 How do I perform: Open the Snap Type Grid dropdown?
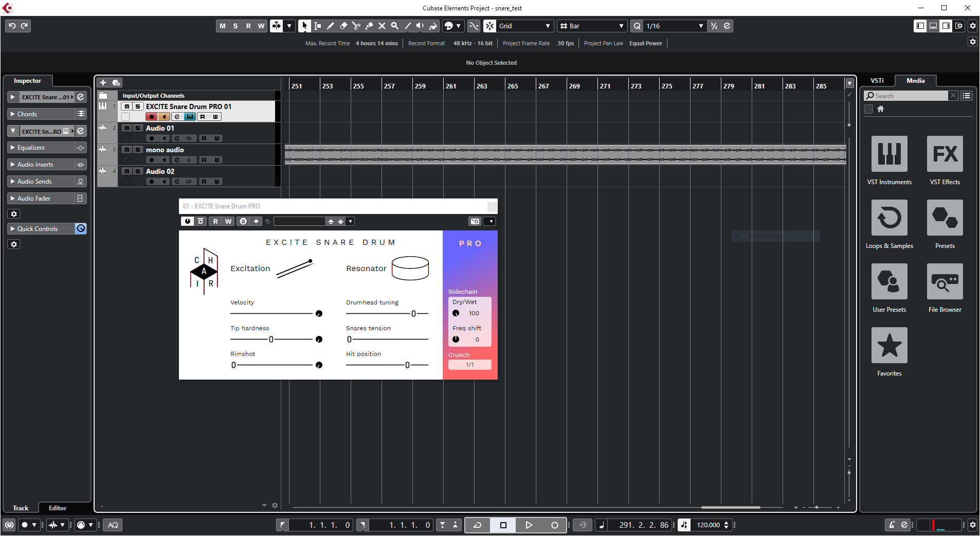pyautogui.click(x=525, y=26)
